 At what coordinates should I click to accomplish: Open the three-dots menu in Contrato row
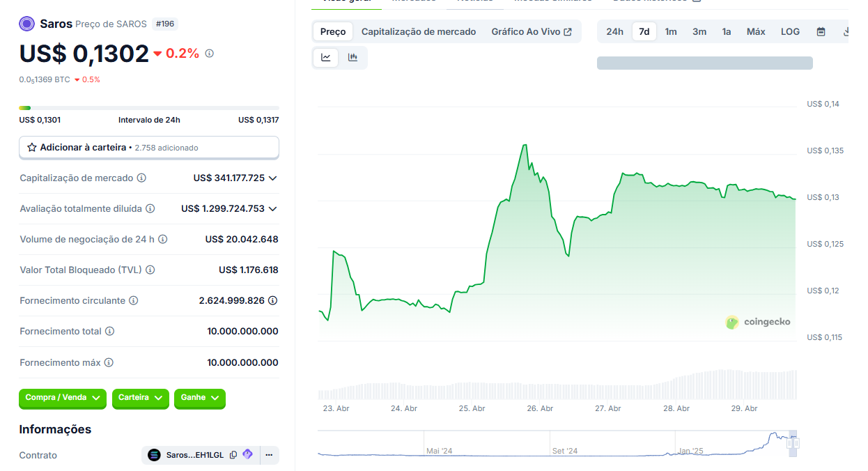[x=269, y=455]
